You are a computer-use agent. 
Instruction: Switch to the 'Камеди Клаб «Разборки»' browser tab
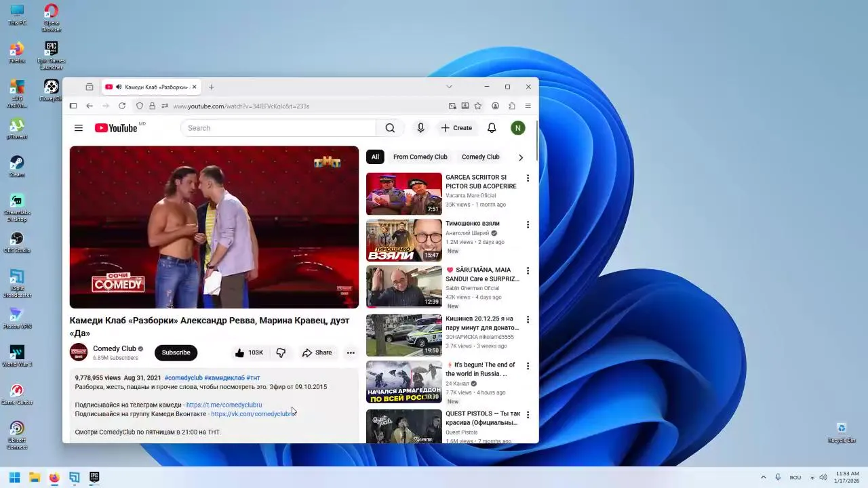pos(151,87)
